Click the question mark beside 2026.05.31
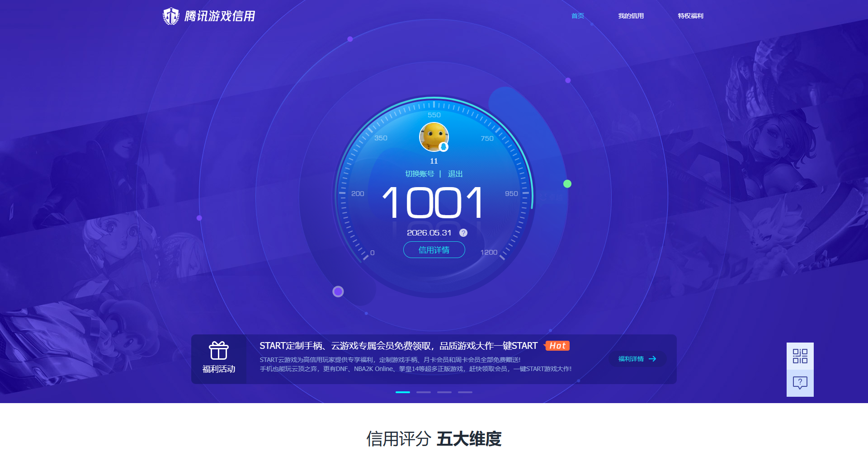868x451 pixels. 463,233
